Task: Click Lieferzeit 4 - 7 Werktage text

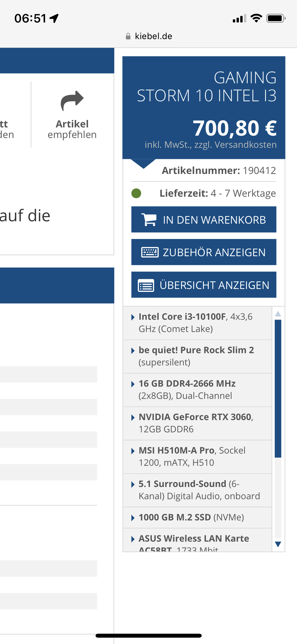Action: click(x=218, y=193)
